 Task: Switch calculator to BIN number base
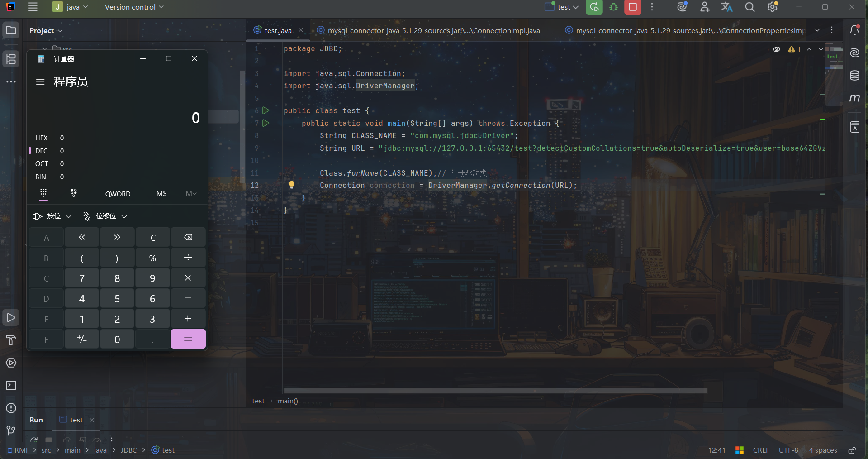[41, 177]
